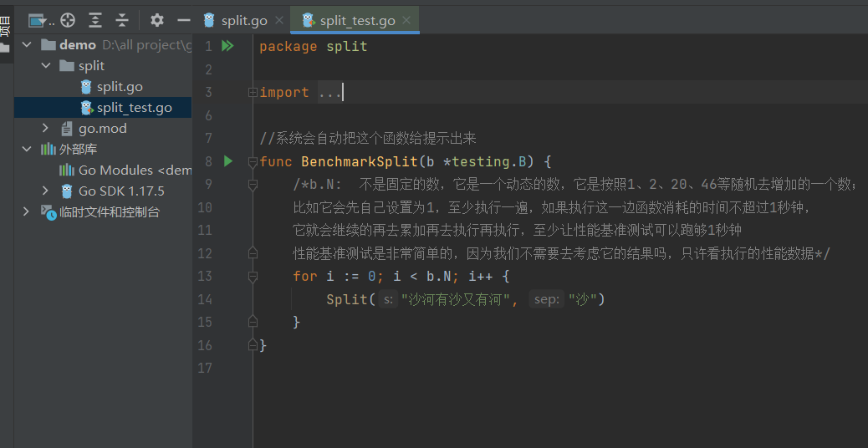Click the Split function call
The width and height of the screenshot is (868, 448).
tap(346, 300)
